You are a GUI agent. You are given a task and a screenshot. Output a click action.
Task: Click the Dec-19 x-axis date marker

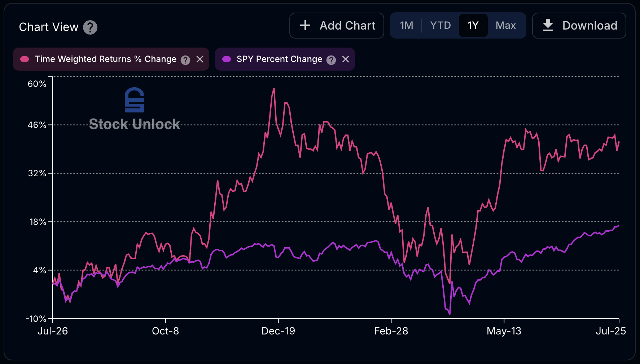278,331
